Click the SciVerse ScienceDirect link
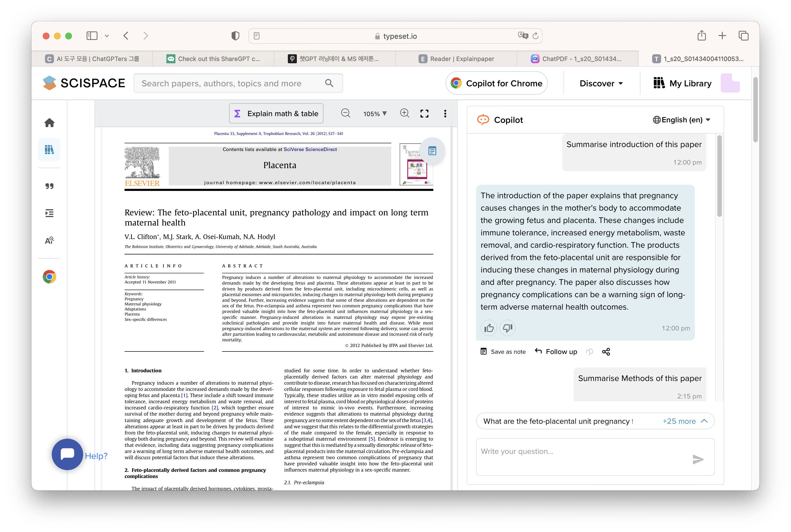 click(x=310, y=149)
